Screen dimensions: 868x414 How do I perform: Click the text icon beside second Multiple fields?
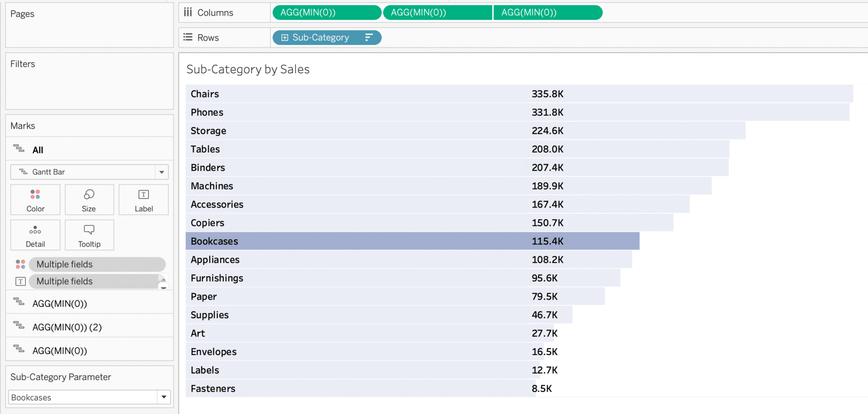pos(20,281)
